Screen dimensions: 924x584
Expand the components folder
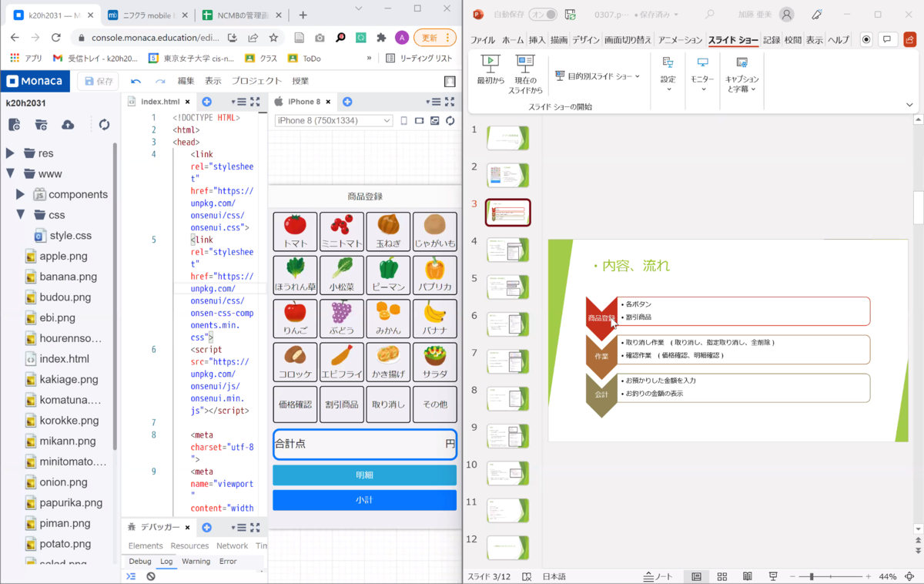[21, 194]
